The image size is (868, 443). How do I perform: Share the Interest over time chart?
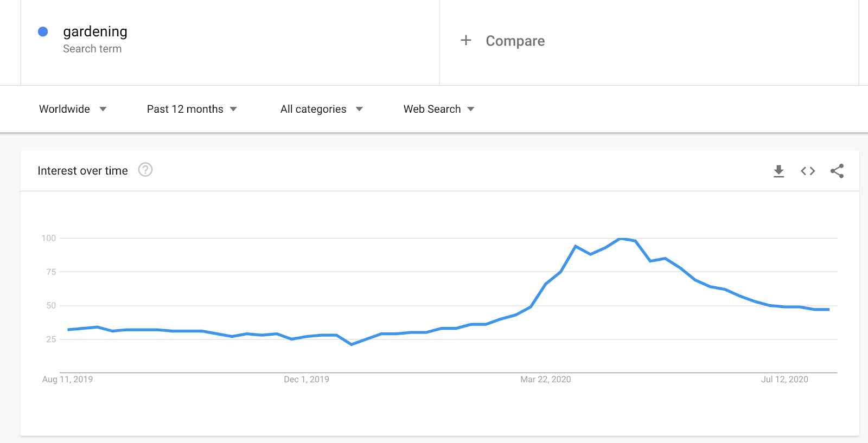coord(837,170)
